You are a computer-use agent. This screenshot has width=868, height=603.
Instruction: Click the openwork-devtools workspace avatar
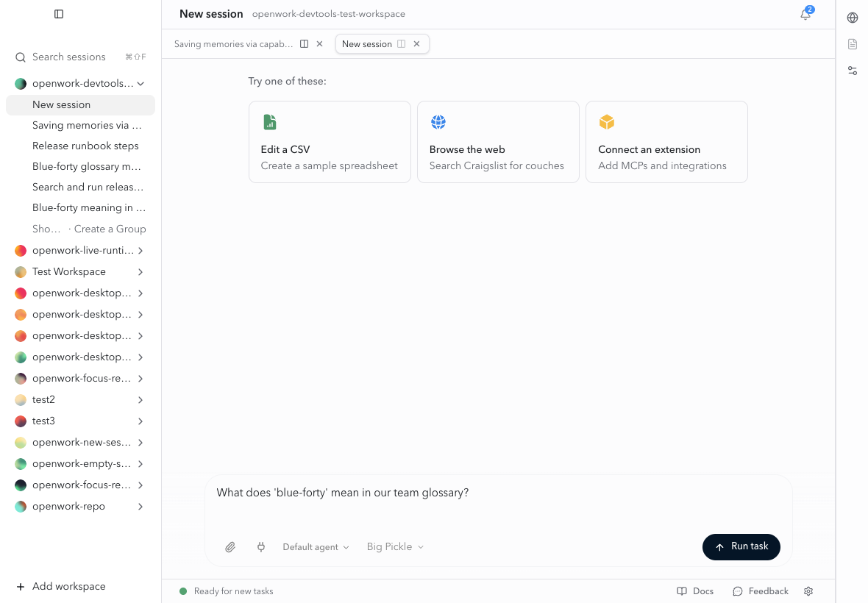(21, 84)
